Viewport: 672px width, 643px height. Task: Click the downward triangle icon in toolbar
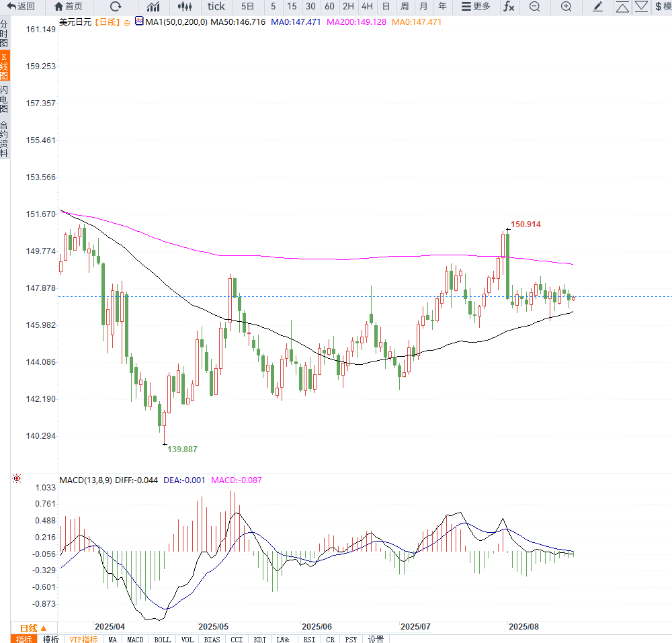[x=641, y=7]
